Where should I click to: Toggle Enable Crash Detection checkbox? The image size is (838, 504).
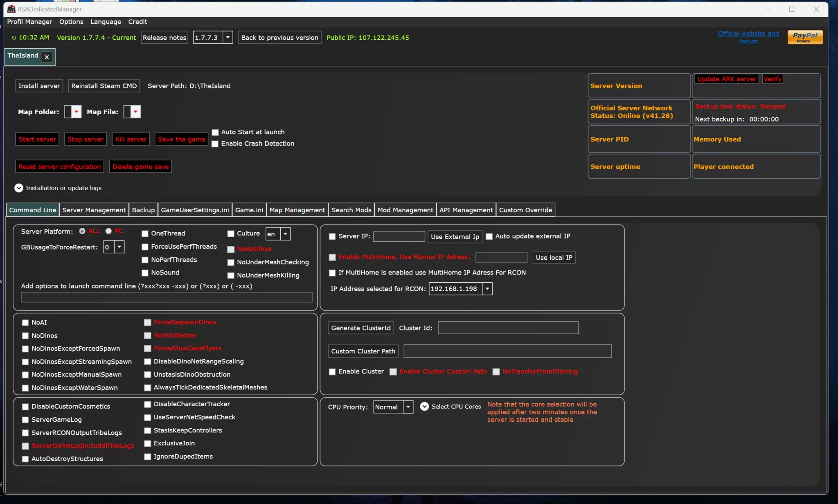[215, 144]
